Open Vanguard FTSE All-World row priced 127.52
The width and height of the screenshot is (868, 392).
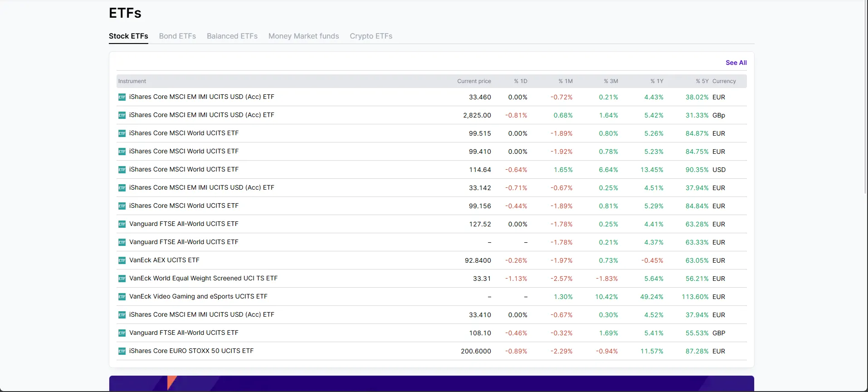(184, 224)
